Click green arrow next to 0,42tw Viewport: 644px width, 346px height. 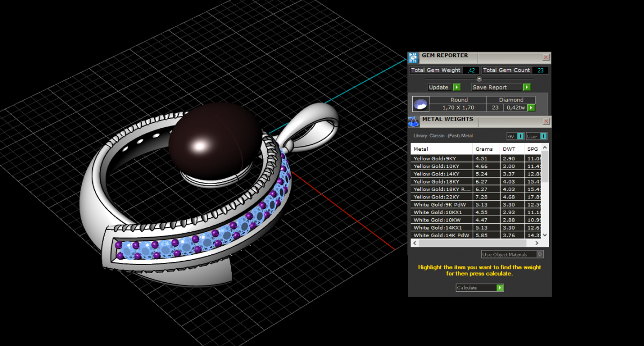531,108
